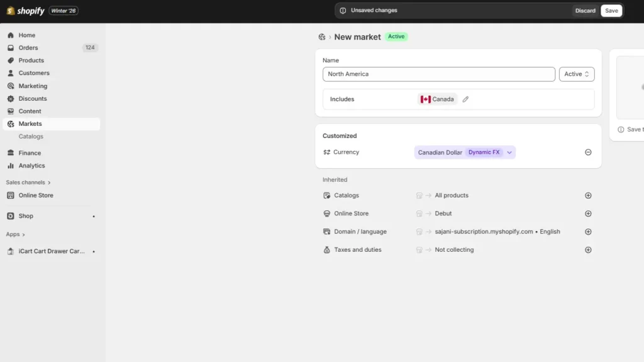
Task: Open the Winter '26 edition badge
Action: pos(64,11)
